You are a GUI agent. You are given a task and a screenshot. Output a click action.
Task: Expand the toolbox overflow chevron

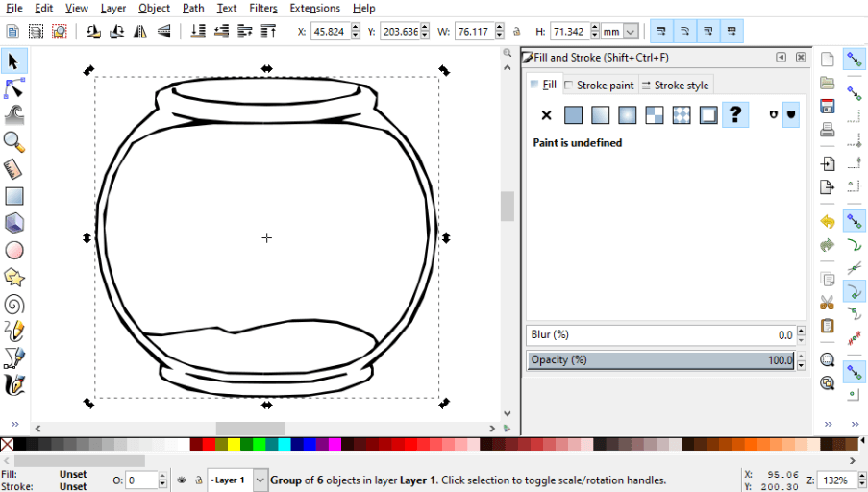click(x=14, y=424)
